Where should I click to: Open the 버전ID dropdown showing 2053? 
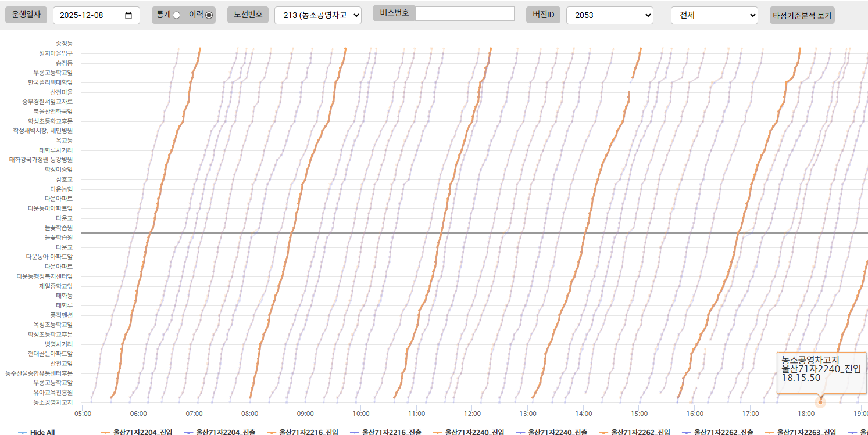pyautogui.click(x=609, y=15)
